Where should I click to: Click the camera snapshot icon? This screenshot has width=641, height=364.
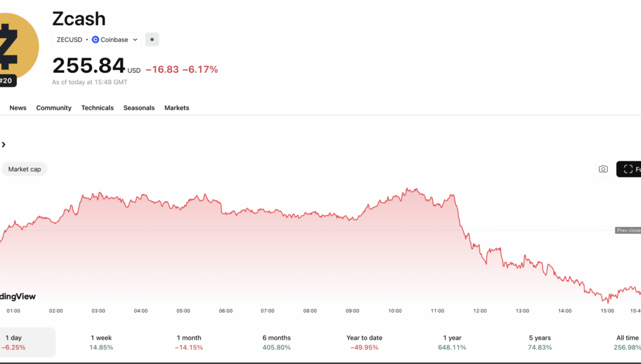[x=603, y=169]
